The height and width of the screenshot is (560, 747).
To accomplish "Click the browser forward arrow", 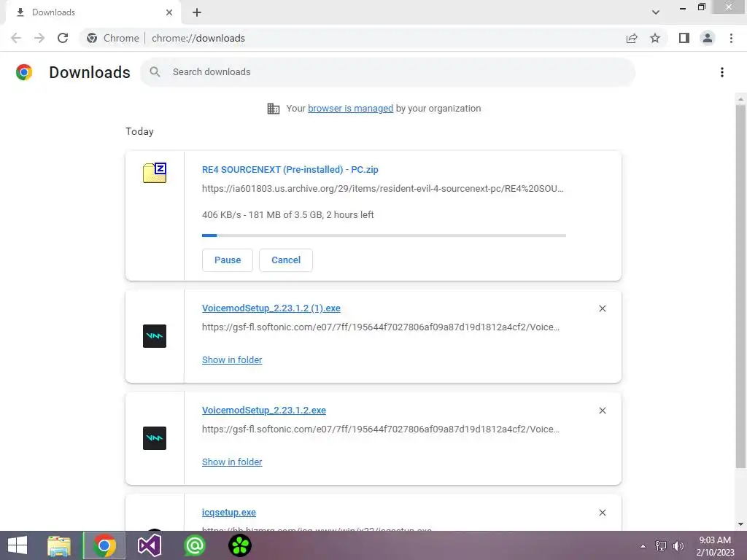I will tap(39, 38).
